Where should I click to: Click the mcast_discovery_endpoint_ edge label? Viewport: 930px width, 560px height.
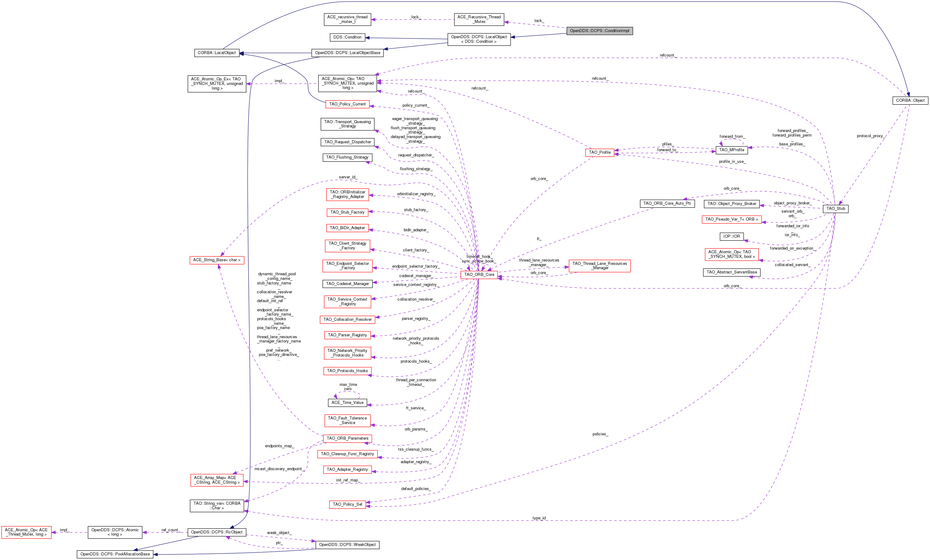point(279,469)
